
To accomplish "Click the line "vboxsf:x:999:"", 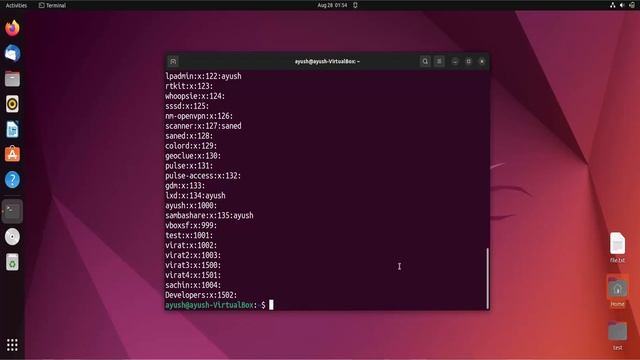I will click(191, 225).
